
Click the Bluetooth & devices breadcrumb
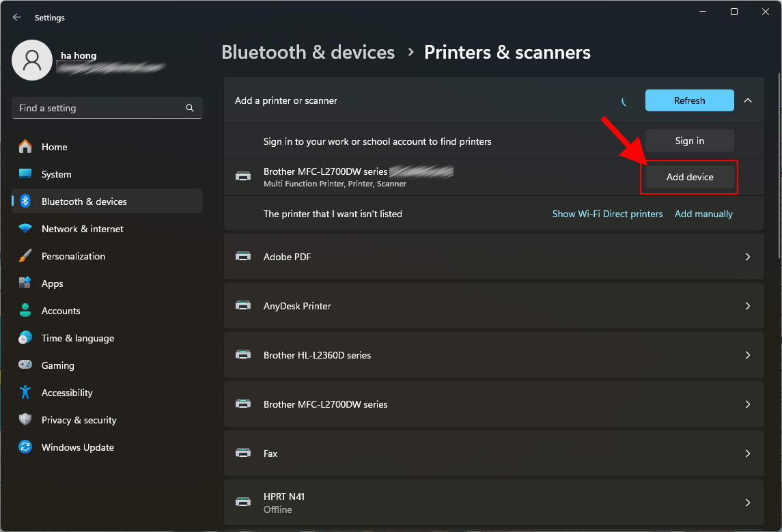point(308,53)
